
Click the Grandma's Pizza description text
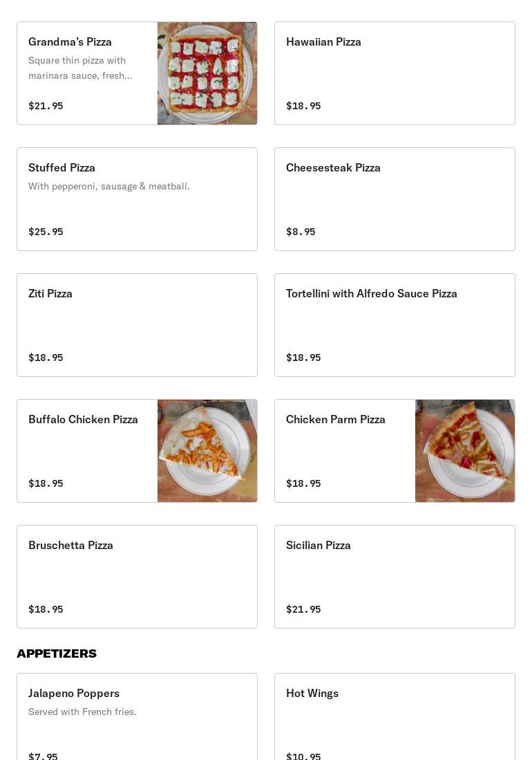click(x=80, y=68)
